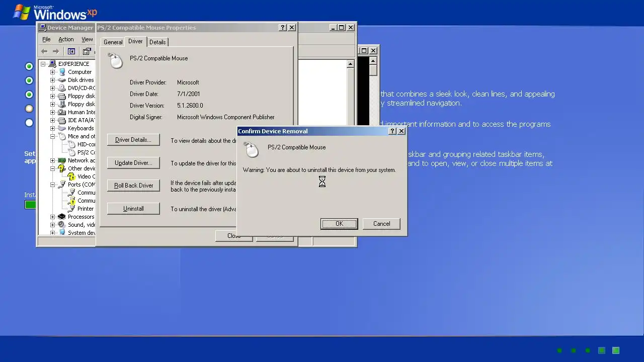Click the Properties toolbar icon
Viewport: 644px width, 362px height.
(87, 51)
